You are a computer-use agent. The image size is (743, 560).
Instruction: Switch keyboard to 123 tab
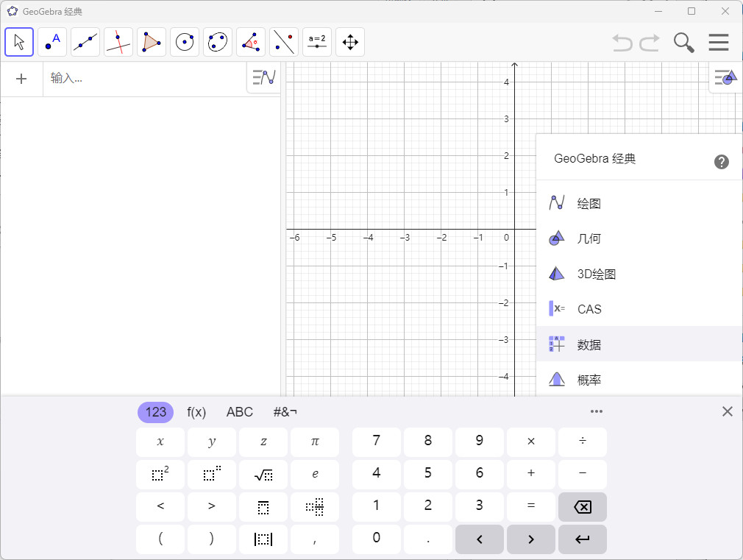(x=155, y=412)
